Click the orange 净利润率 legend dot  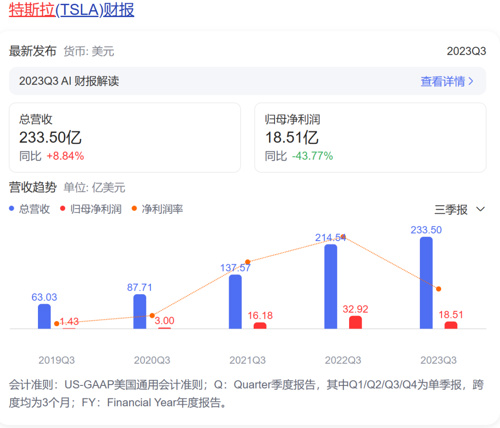tap(134, 209)
